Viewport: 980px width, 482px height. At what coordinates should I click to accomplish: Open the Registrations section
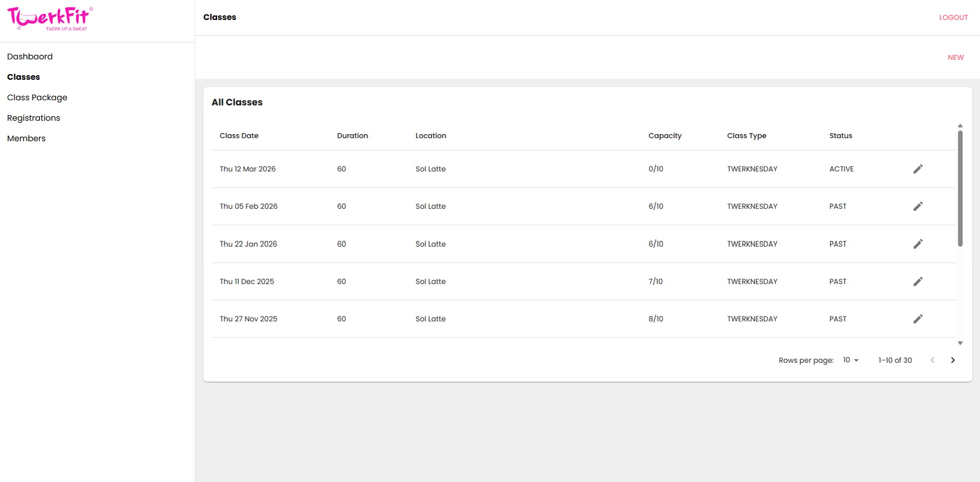point(33,118)
